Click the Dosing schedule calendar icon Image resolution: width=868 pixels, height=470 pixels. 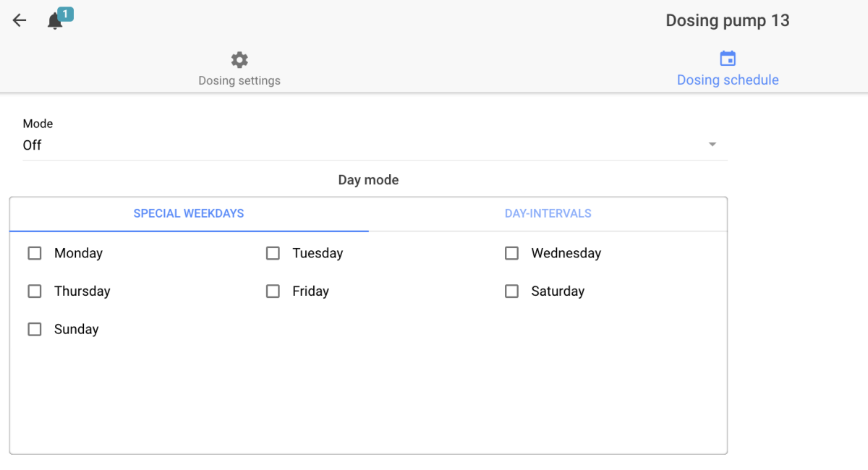pos(728,59)
